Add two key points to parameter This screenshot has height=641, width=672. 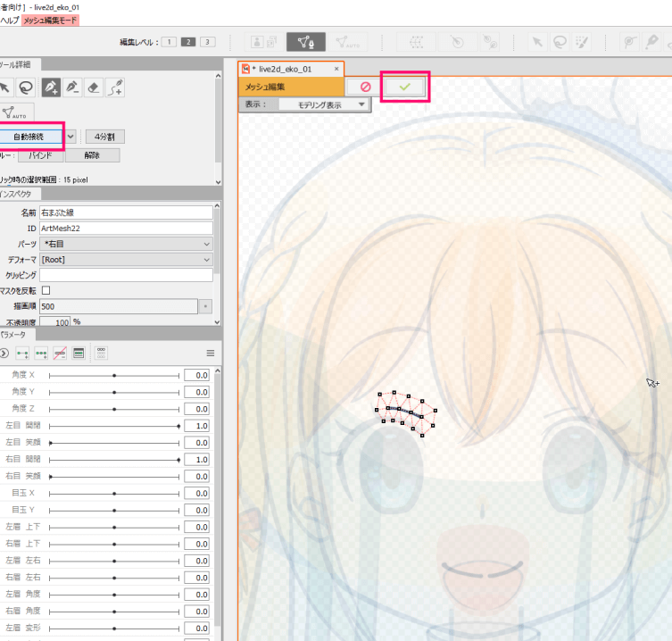(22, 354)
